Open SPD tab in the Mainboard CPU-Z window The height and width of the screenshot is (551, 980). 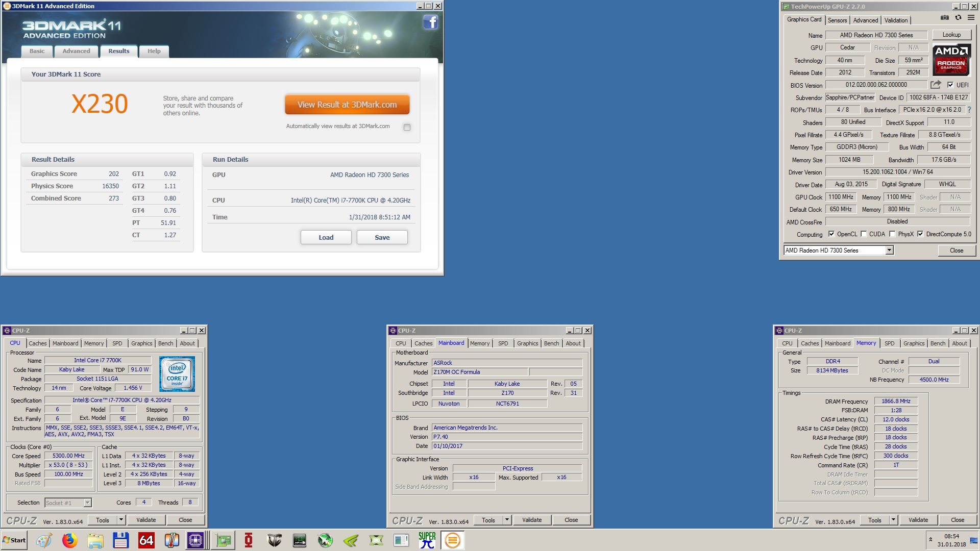[x=503, y=343]
